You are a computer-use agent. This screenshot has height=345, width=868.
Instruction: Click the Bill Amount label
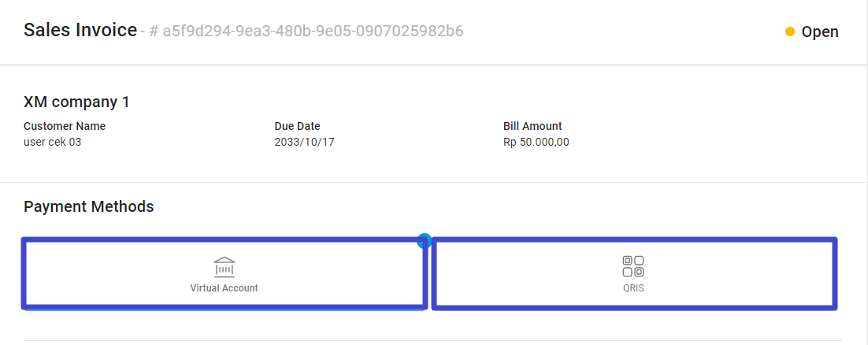[x=532, y=126]
